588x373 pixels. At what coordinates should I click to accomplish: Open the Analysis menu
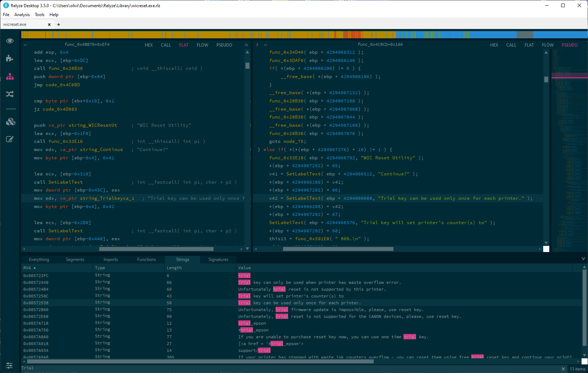point(22,15)
